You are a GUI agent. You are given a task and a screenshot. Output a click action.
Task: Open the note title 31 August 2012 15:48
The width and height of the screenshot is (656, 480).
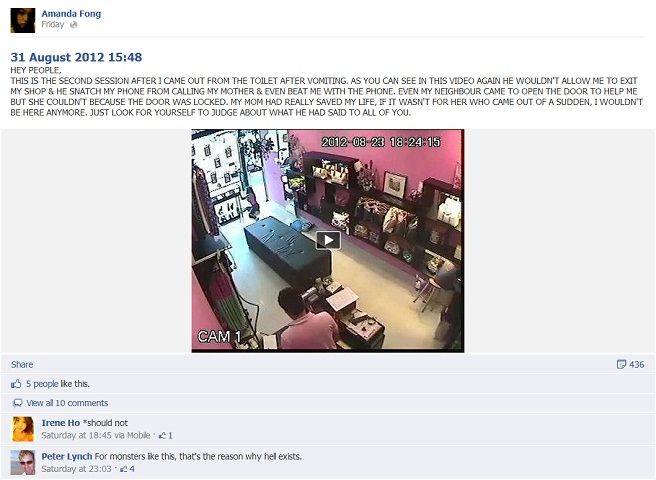click(76, 57)
